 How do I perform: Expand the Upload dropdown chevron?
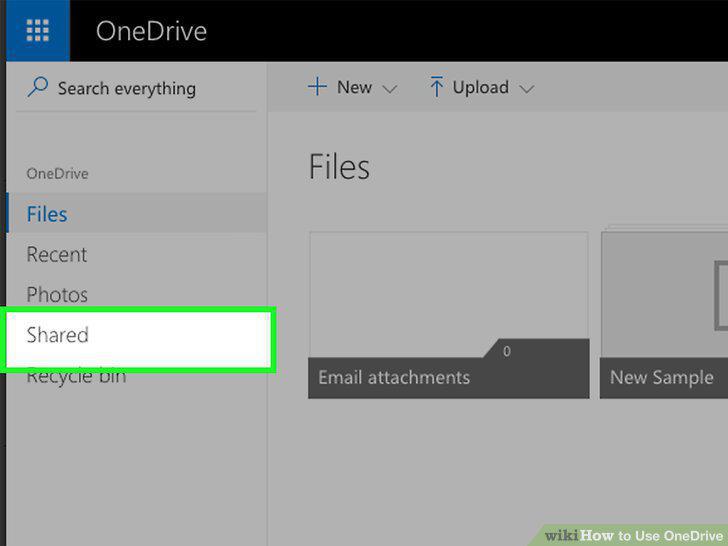[x=526, y=89]
